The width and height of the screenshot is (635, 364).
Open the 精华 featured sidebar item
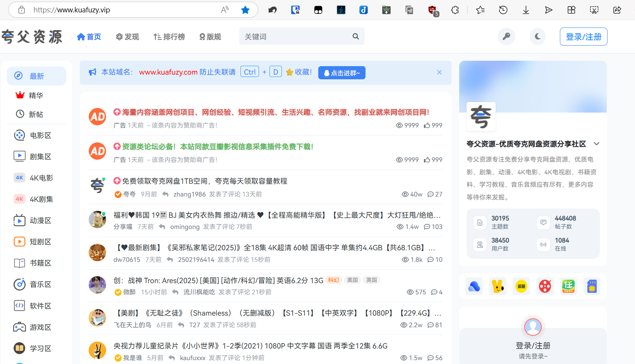pyautogui.click(x=36, y=96)
